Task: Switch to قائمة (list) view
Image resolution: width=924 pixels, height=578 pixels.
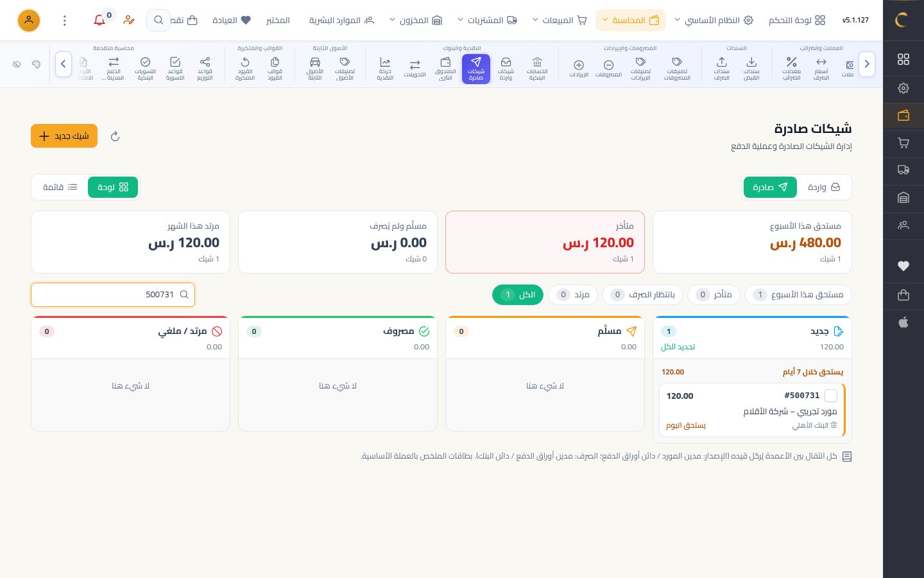Action: 60,187
